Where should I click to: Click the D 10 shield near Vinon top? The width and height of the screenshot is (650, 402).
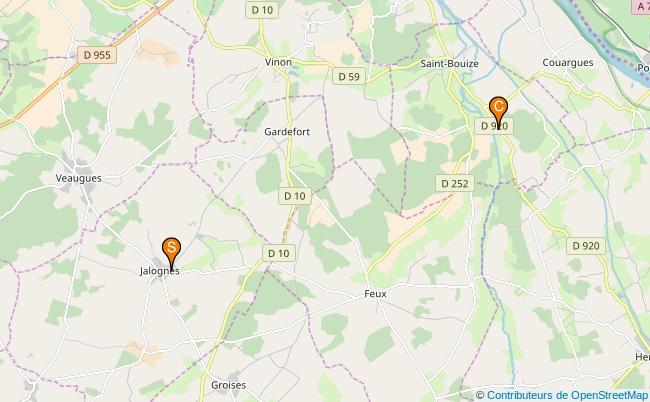(x=262, y=10)
